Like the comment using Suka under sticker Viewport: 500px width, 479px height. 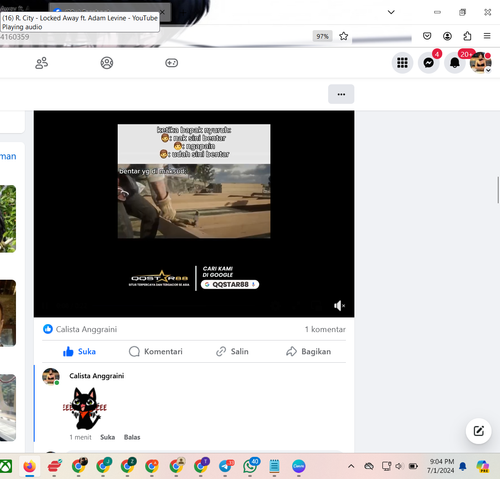pos(107,437)
